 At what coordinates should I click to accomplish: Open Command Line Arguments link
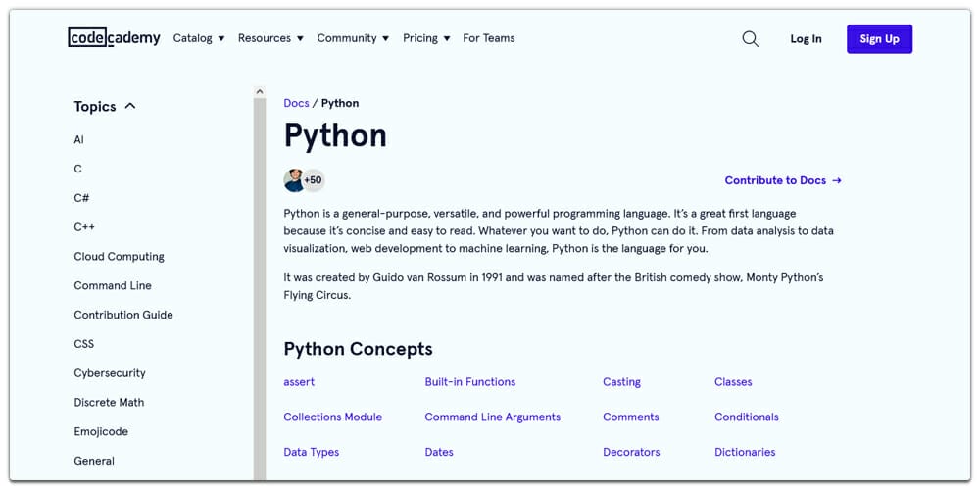[x=493, y=416]
